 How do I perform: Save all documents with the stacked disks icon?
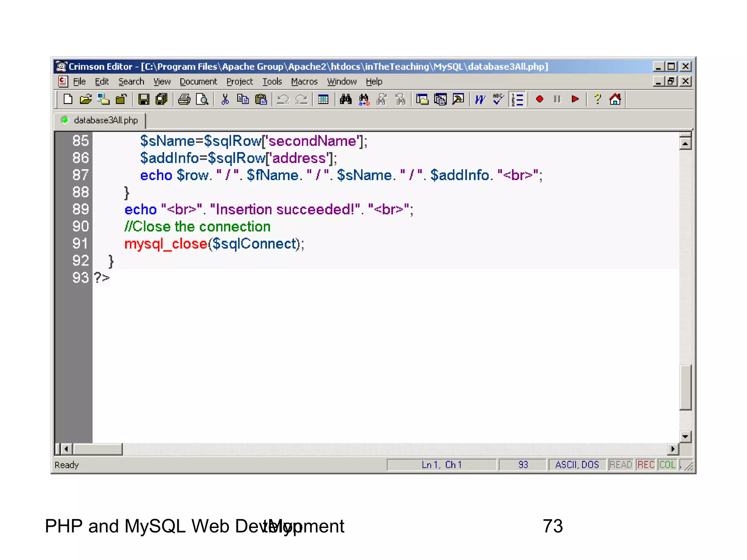pos(161,100)
